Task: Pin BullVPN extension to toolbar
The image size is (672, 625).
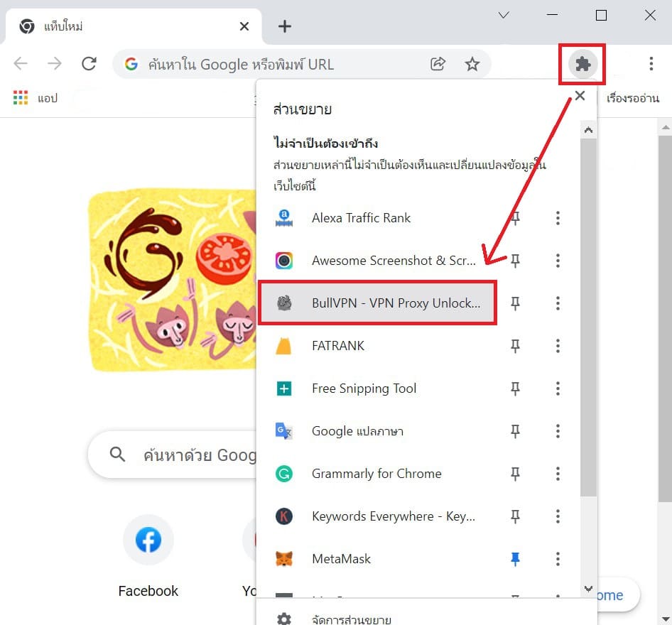Action: point(515,303)
